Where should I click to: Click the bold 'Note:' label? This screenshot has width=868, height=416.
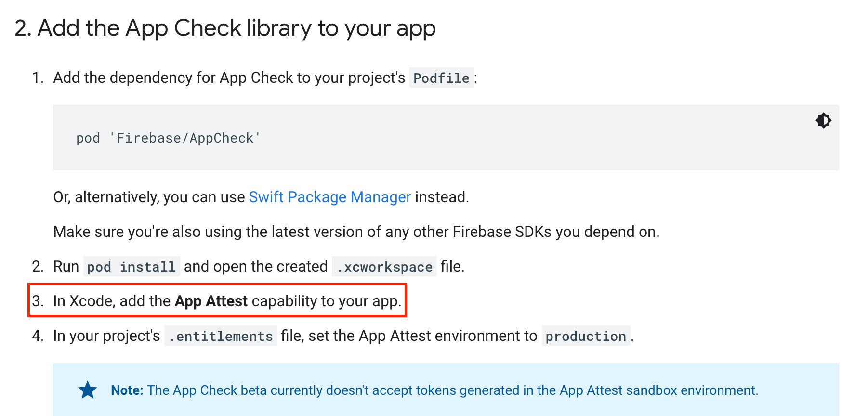[127, 390]
